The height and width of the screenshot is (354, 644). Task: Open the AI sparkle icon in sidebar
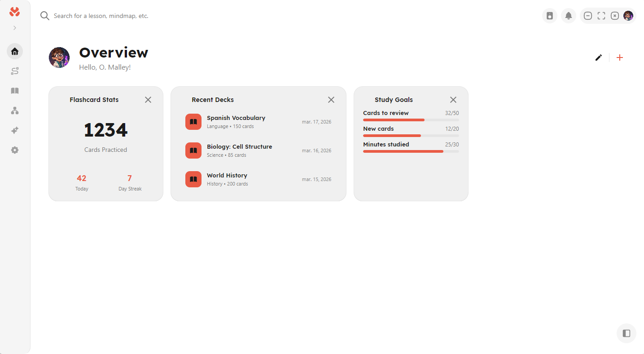[15, 130]
